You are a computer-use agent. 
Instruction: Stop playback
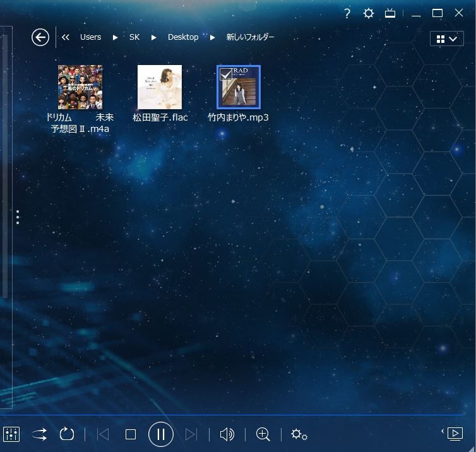(x=131, y=434)
